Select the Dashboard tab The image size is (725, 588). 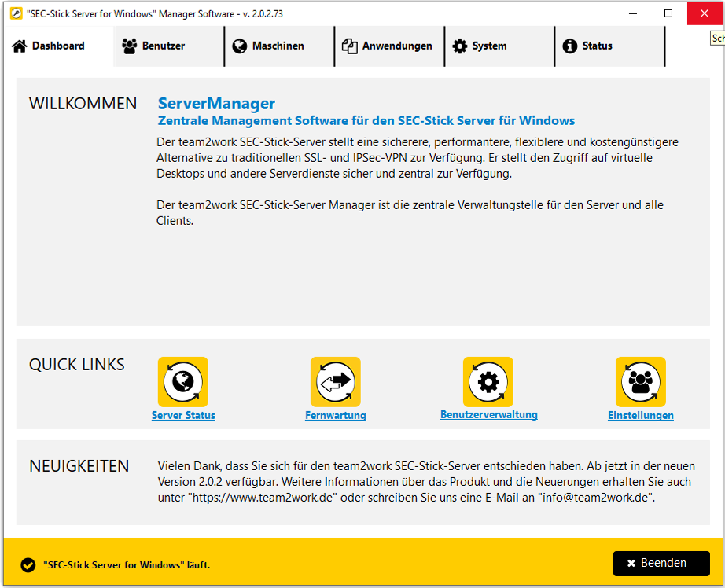(57, 46)
